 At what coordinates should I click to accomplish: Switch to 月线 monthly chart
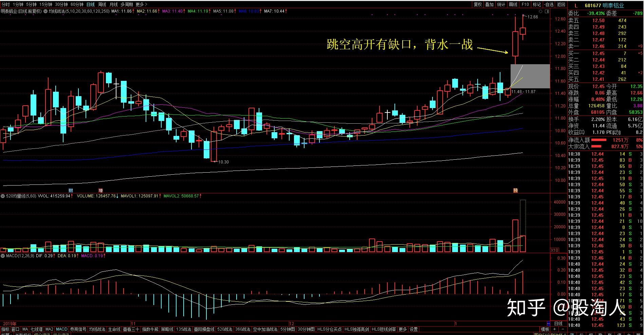(114, 4)
